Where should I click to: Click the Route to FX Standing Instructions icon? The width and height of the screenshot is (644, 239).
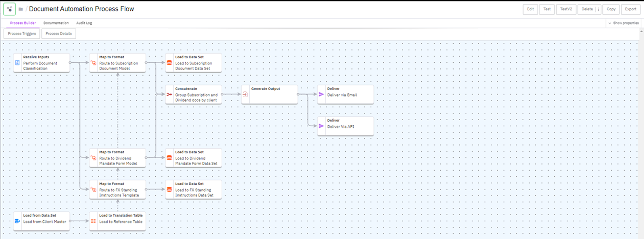(93, 190)
